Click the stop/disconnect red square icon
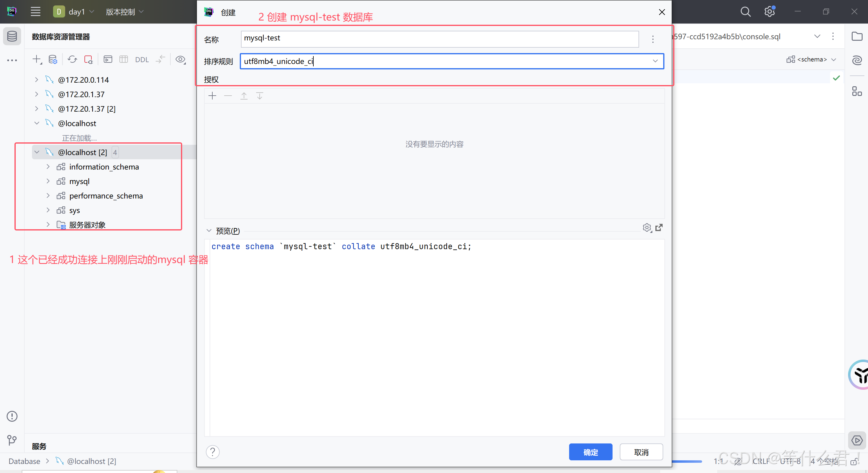The height and width of the screenshot is (473, 868). (x=88, y=60)
